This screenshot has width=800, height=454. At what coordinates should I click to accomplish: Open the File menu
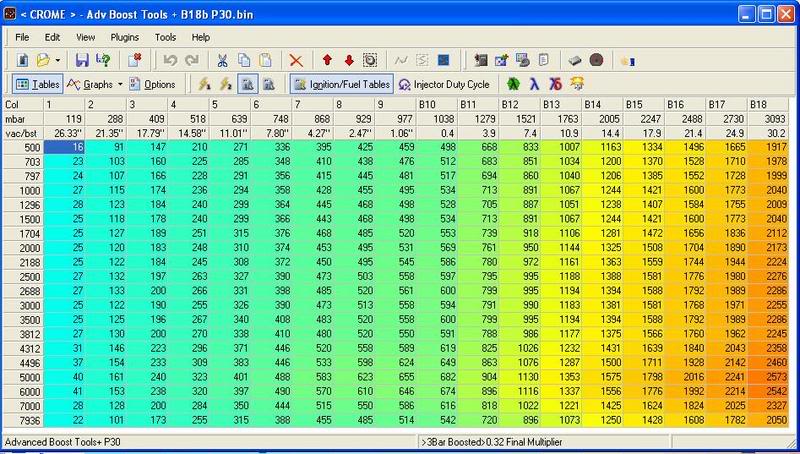[22, 37]
